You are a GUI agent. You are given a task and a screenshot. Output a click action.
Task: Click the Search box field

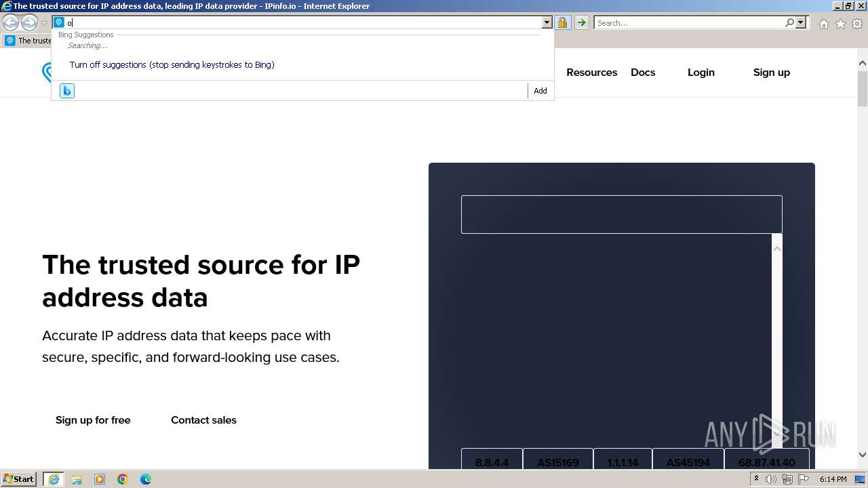(x=689, y=22)
